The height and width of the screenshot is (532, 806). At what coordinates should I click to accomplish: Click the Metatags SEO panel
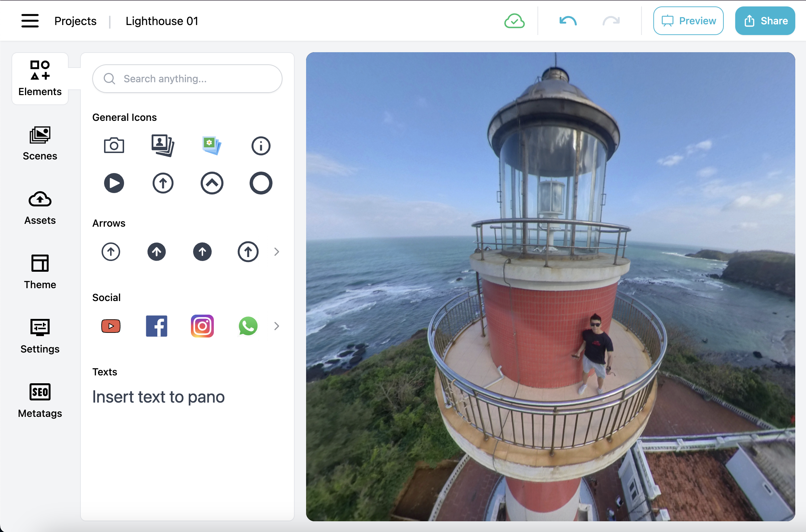point(40,398)
